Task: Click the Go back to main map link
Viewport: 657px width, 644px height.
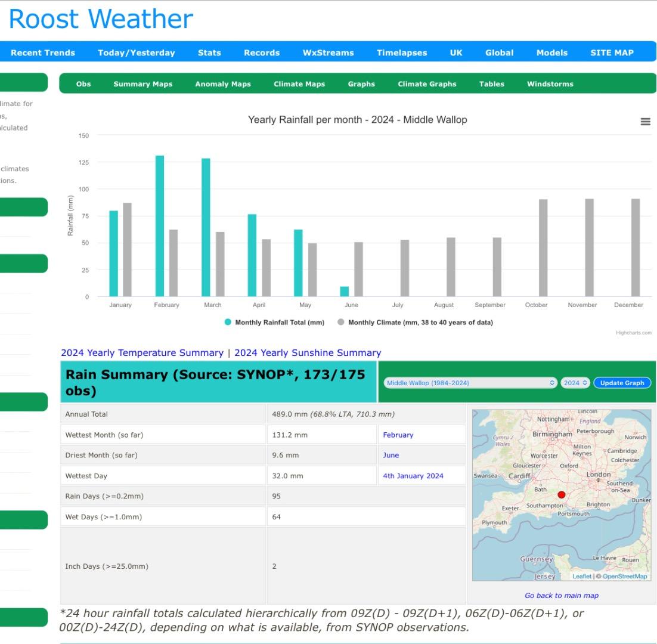Action: pos(561,595)
